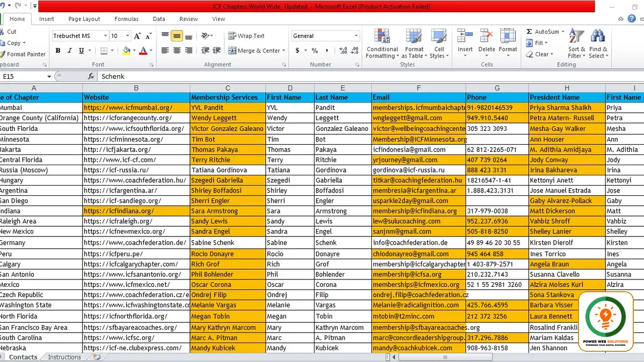Open Format as Table gallery
Screen dimensions: 644x362
(414, 44)
